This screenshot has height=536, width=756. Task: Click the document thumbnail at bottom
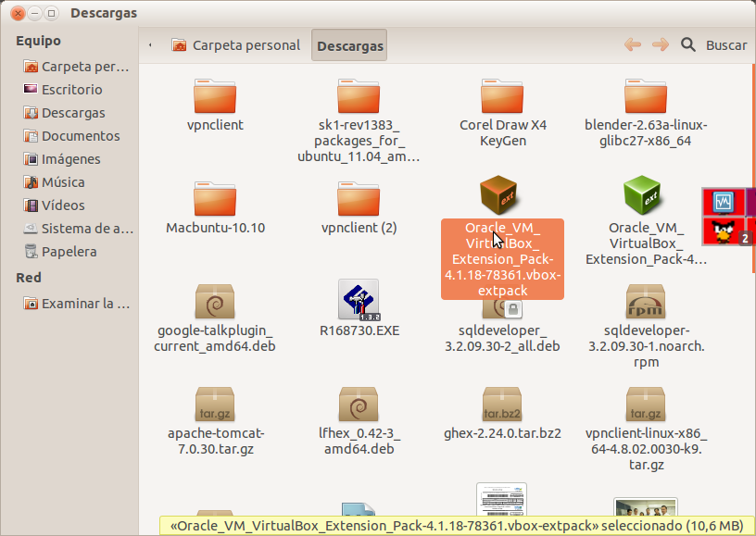(501, 500)
